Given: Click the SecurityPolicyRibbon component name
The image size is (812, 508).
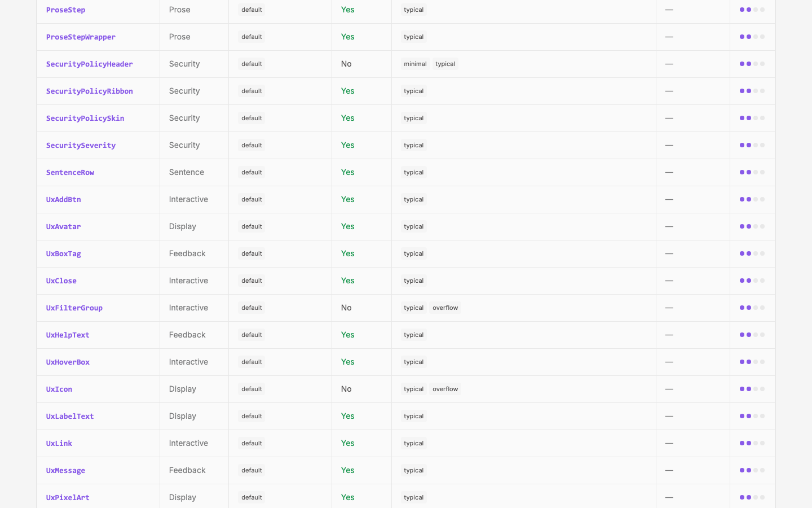Looking at the screenshot, I should click(x=90, y=91).
